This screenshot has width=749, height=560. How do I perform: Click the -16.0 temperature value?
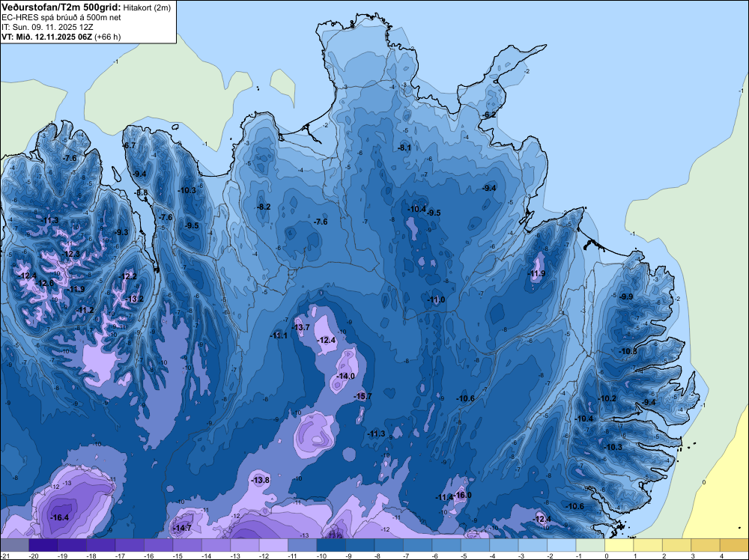click(x=462, y=495)
